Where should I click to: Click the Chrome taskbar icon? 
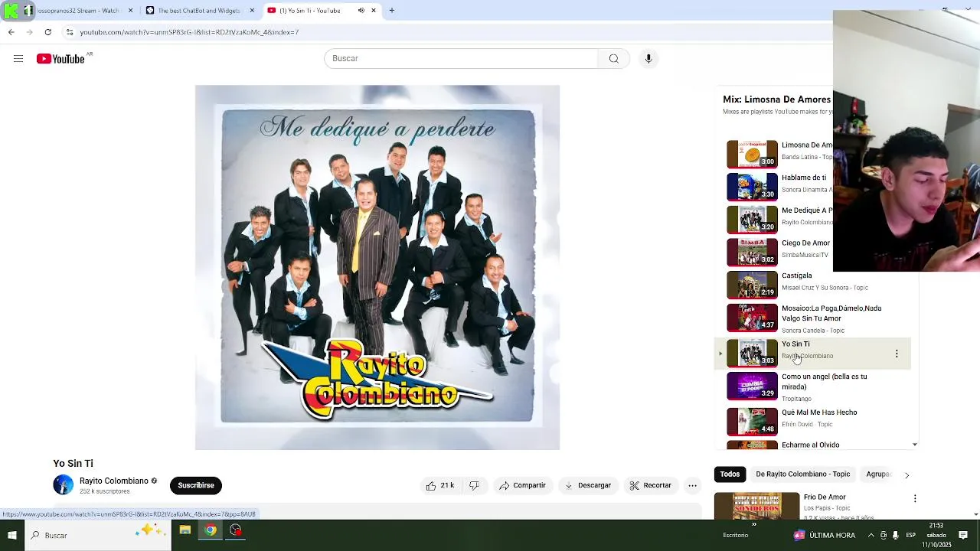coord(210,530)
